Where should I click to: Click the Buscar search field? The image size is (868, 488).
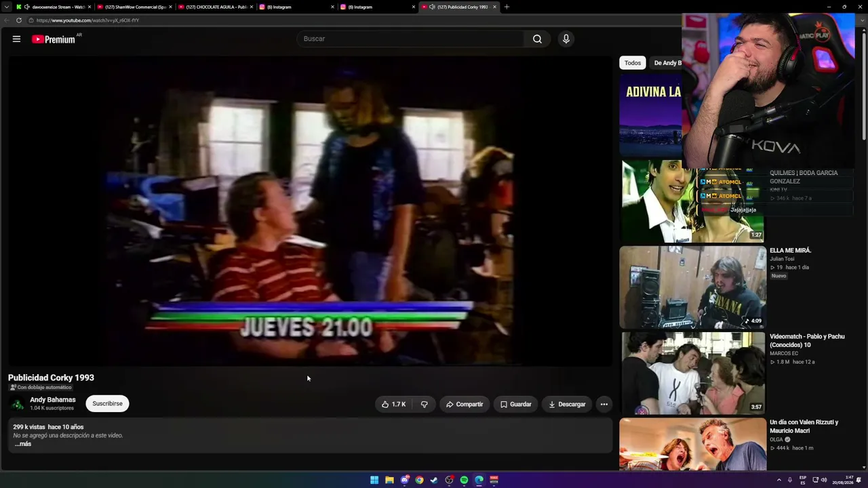411,39
